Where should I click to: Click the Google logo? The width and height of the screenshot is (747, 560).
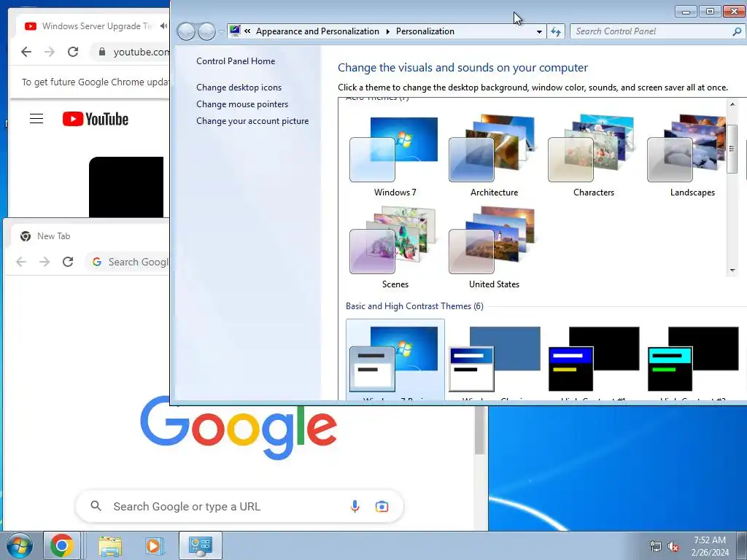[239, 427]
